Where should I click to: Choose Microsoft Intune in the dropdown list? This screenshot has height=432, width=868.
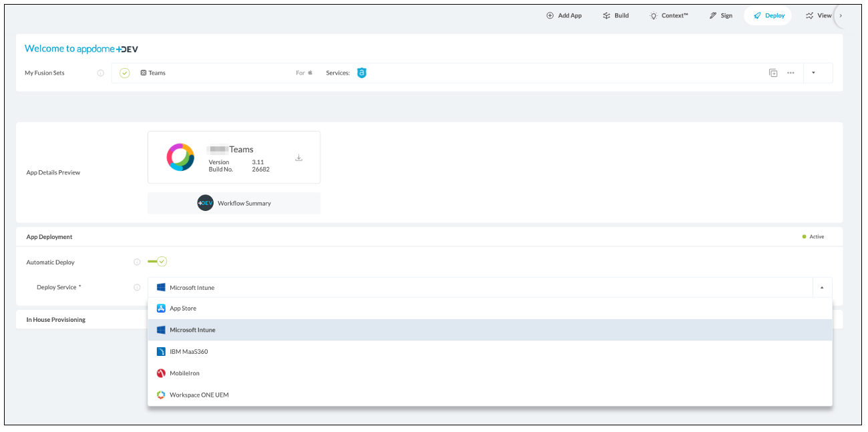(490, 330)
